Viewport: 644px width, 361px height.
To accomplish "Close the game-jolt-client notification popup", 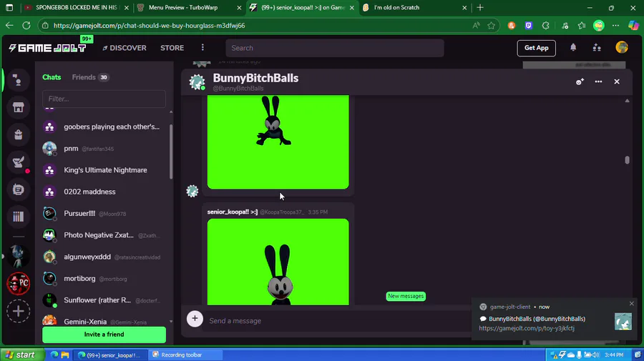I will (631, 304).
